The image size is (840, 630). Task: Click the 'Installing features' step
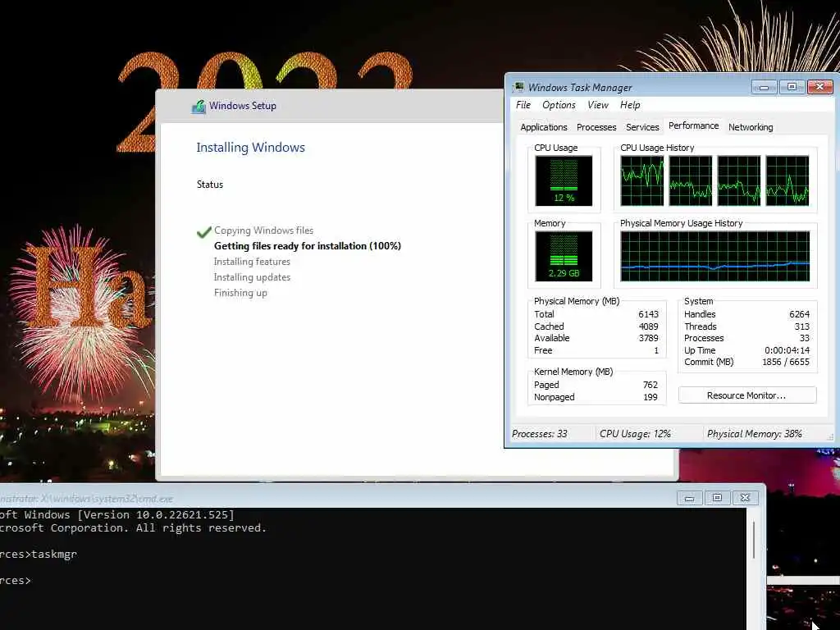252,262
